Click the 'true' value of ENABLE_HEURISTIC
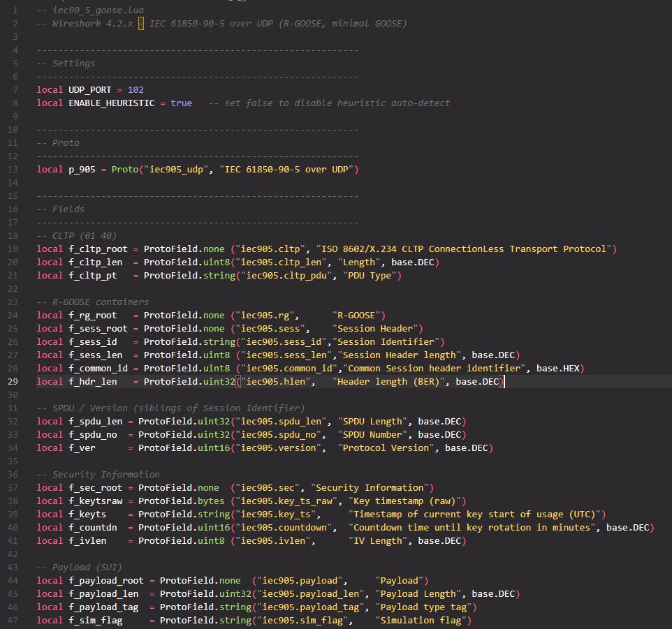The width and height of the screenshot is (672, 629). tap(181, 103)
